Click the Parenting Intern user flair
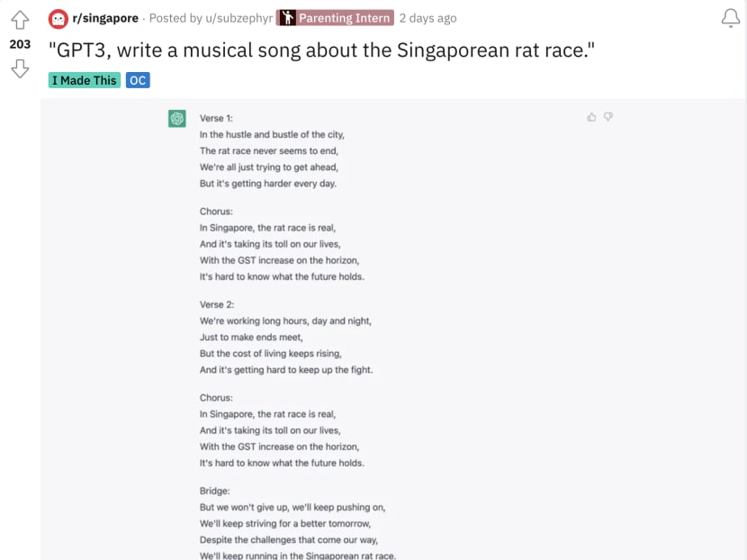Viewport: 747px width, 560px height. point(345,18)
